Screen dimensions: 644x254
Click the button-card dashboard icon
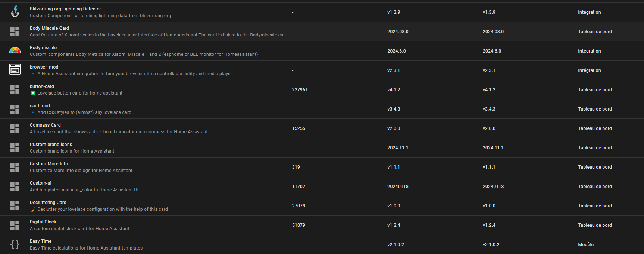coord(15,90)
